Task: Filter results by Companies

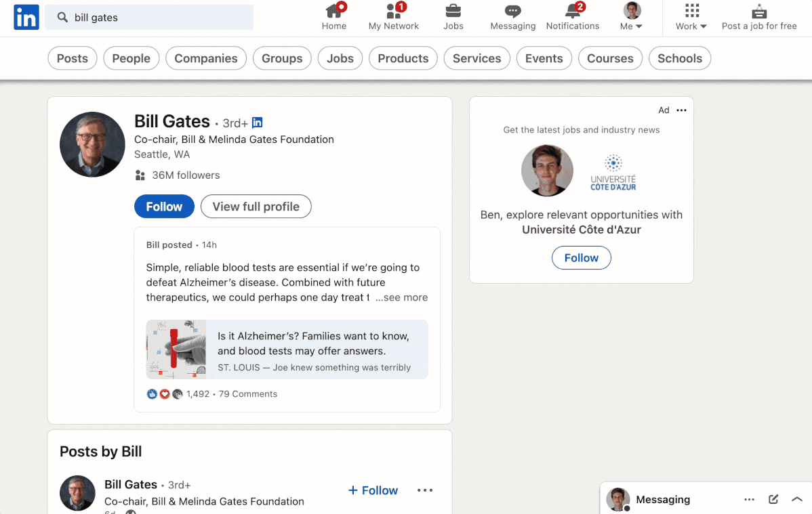Action: click(206, 58)
